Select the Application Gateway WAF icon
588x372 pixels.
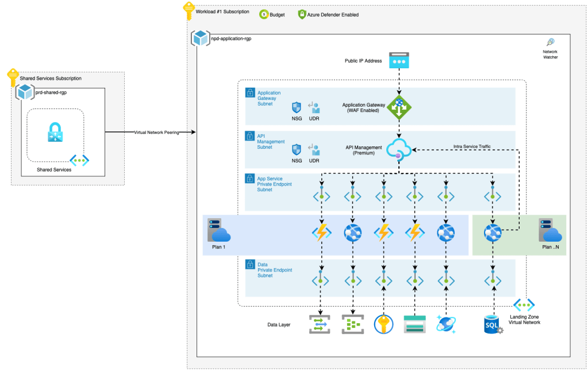click(x=398, y=107)
